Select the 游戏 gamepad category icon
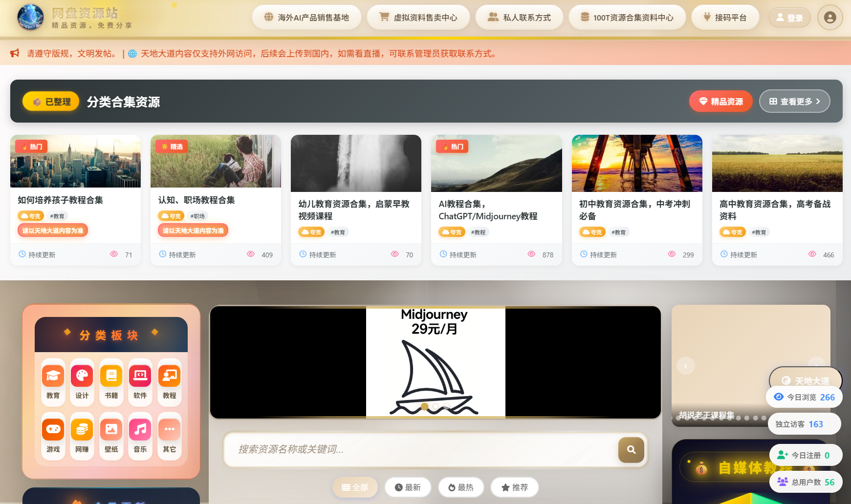 coord(53,429)
